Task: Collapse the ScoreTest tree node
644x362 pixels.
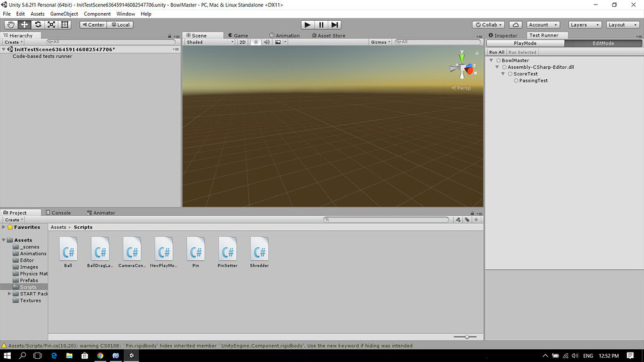Action: click(x=503, y=74)
